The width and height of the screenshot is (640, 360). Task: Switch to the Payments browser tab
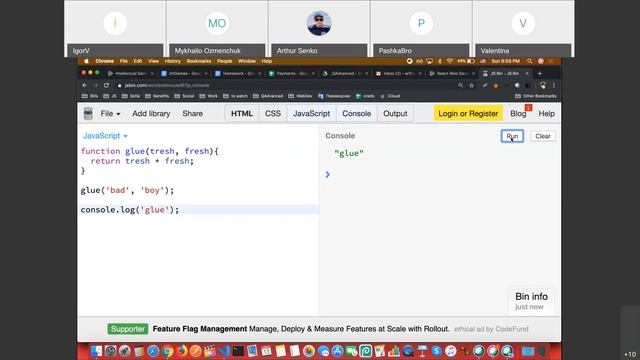[x=291, y=73]
